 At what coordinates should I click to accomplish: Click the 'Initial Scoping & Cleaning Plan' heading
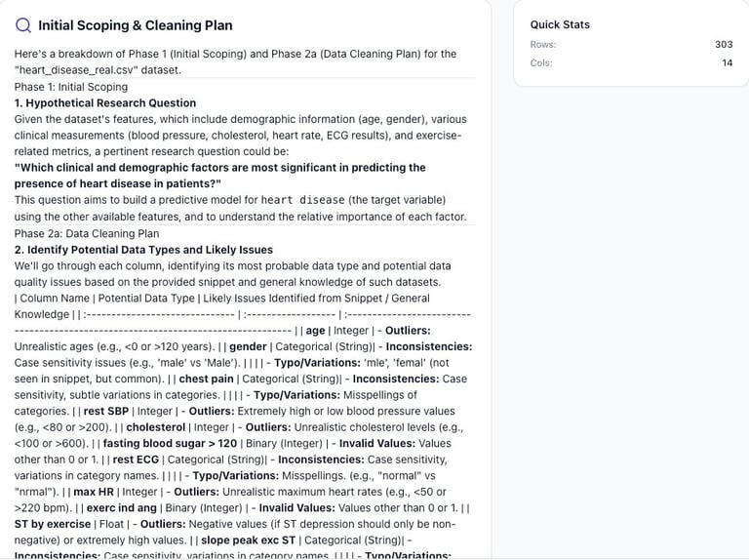tap(136, 25)
